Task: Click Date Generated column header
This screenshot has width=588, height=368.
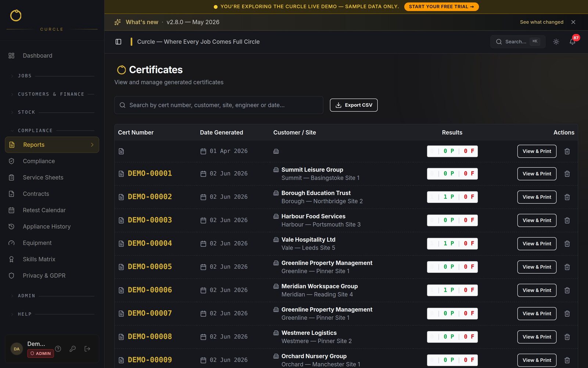Action: 221,132
